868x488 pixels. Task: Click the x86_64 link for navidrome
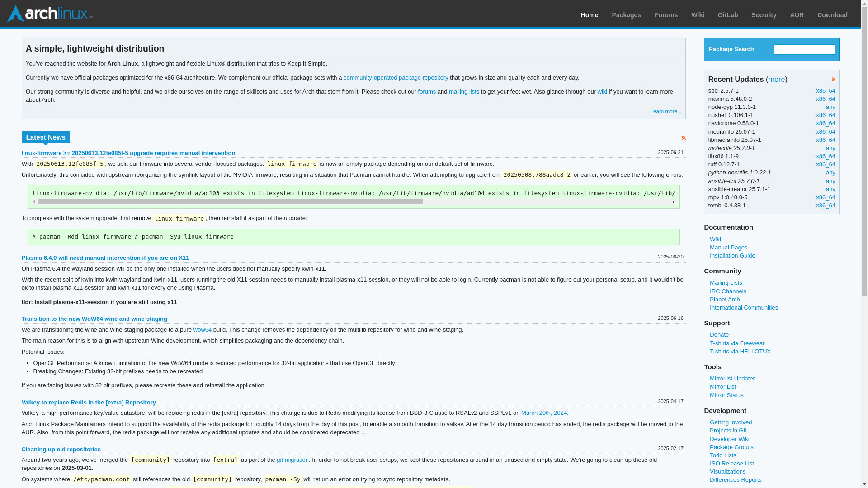tap(825, 123)
